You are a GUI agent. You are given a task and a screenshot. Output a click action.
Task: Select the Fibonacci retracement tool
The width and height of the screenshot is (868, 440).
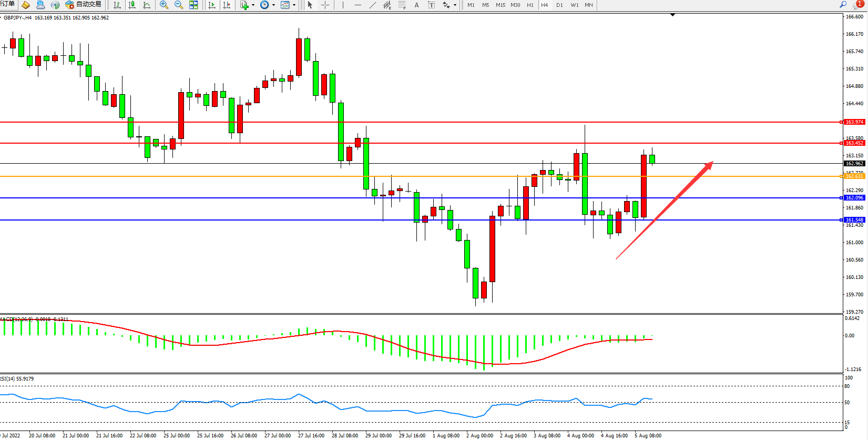402,5
